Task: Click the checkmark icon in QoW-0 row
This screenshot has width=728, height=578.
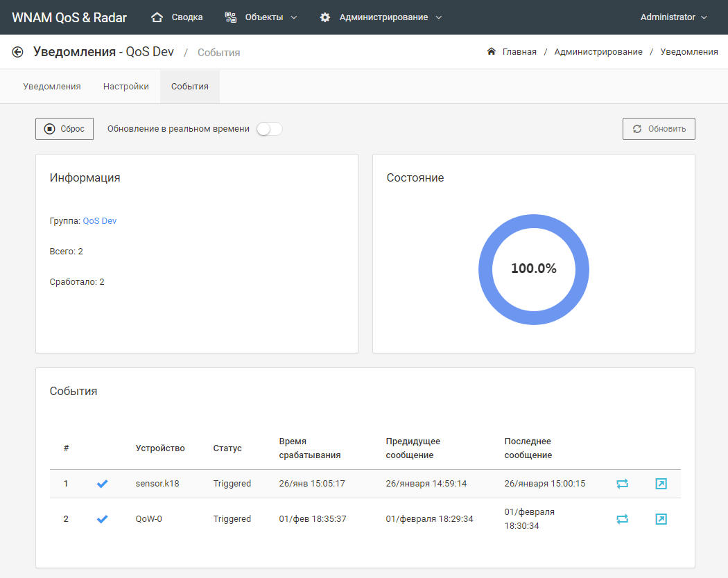Action: 102,519
